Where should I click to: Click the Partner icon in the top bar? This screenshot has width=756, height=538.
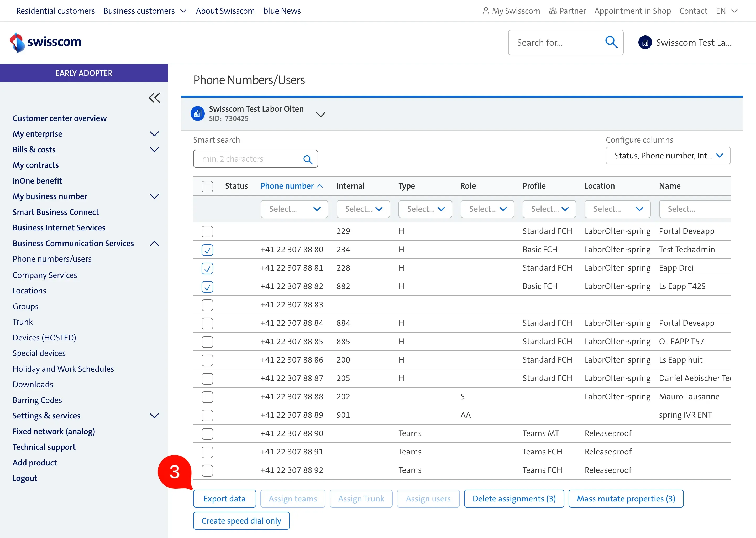pos(553,11)
